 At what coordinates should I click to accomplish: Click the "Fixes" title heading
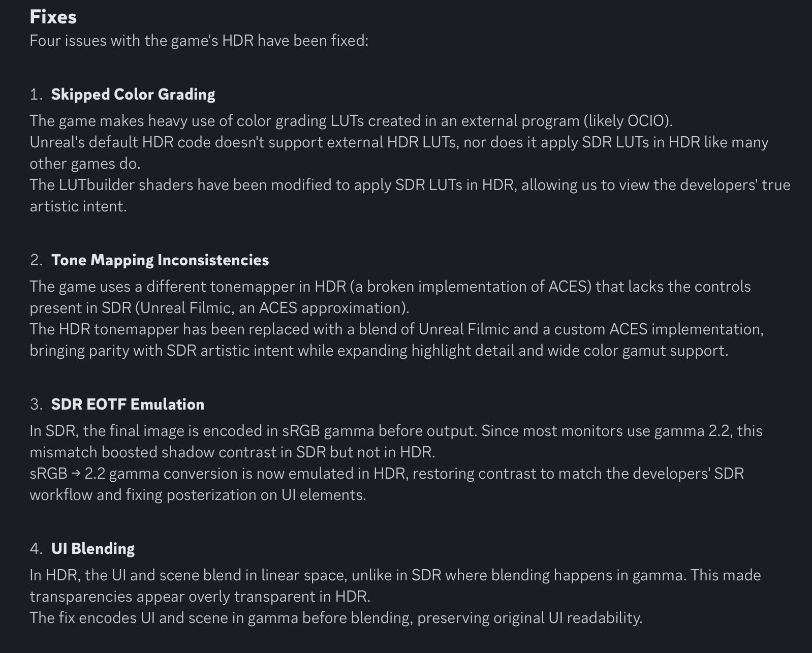coord(53,17)
